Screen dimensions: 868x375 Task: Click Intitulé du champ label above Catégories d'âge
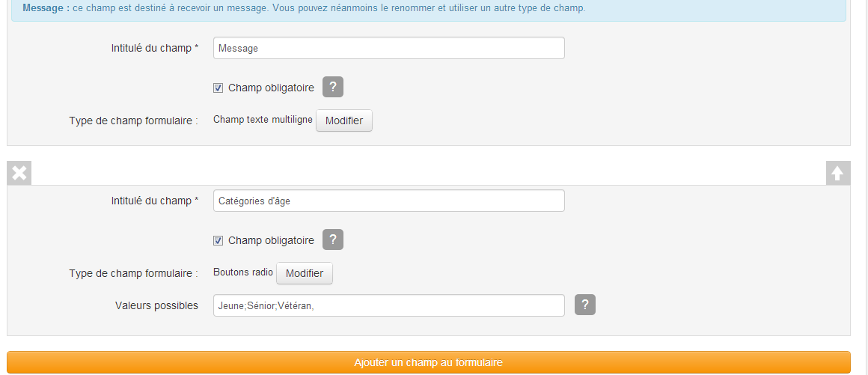click(155, 201)
